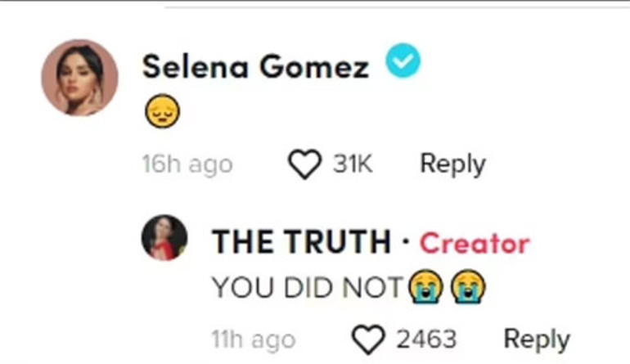Click the 31K like count

tap(353, 164)
